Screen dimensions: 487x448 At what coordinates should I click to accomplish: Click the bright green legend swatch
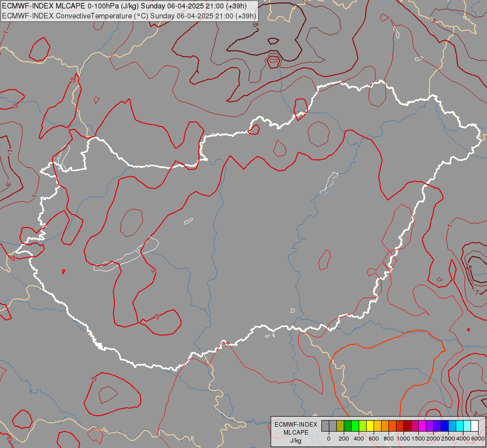click(x=355, y=426)
